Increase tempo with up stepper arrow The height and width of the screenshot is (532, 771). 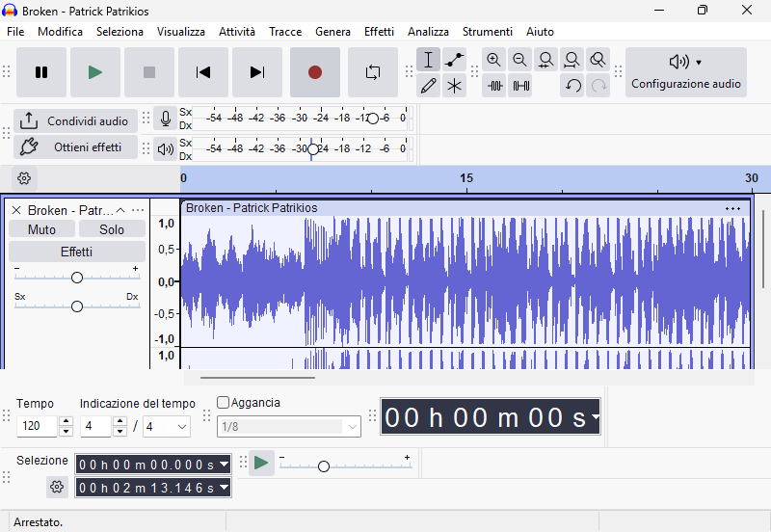(66, 421)
